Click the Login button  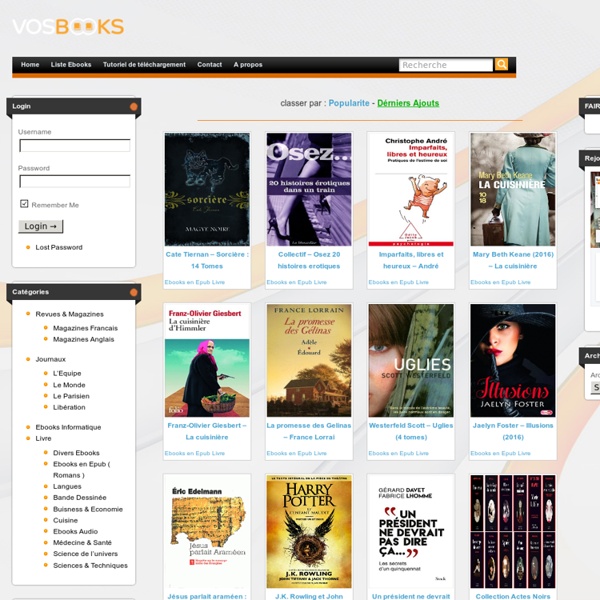point(41,227)
